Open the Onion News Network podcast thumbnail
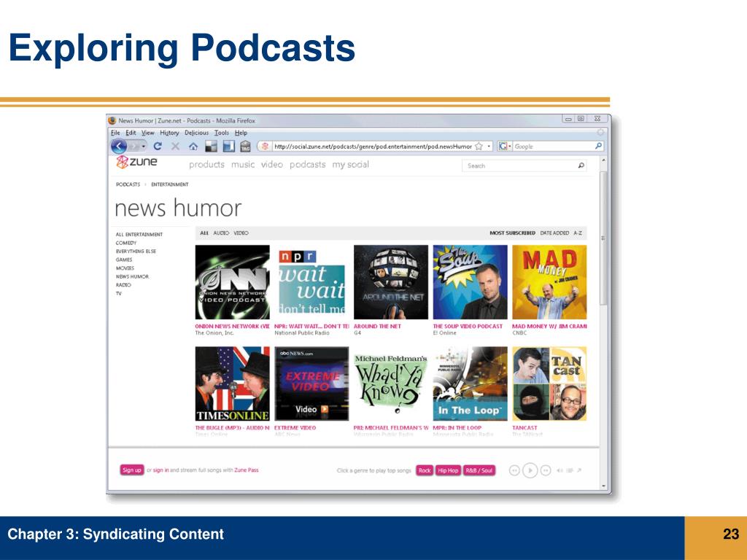Image resolution: width=747 pixels, height=560 pixels. (233, 282)
